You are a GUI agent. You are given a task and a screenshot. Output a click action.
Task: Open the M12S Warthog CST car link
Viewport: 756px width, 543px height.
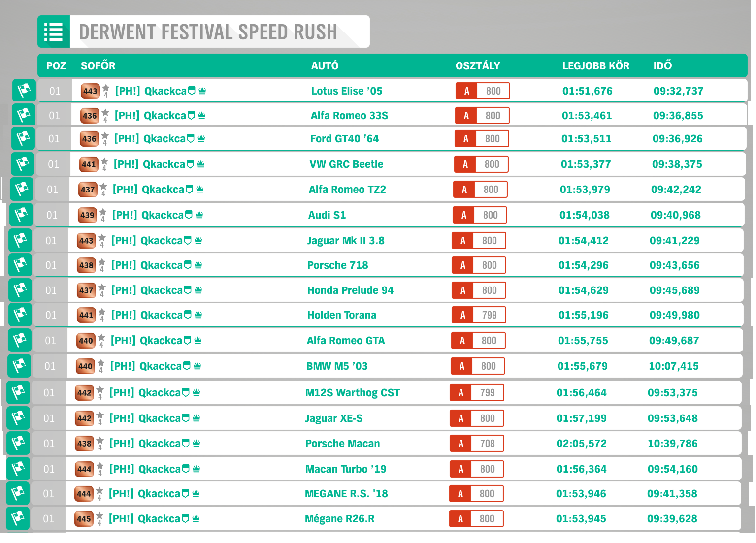[x=353, y=393]
